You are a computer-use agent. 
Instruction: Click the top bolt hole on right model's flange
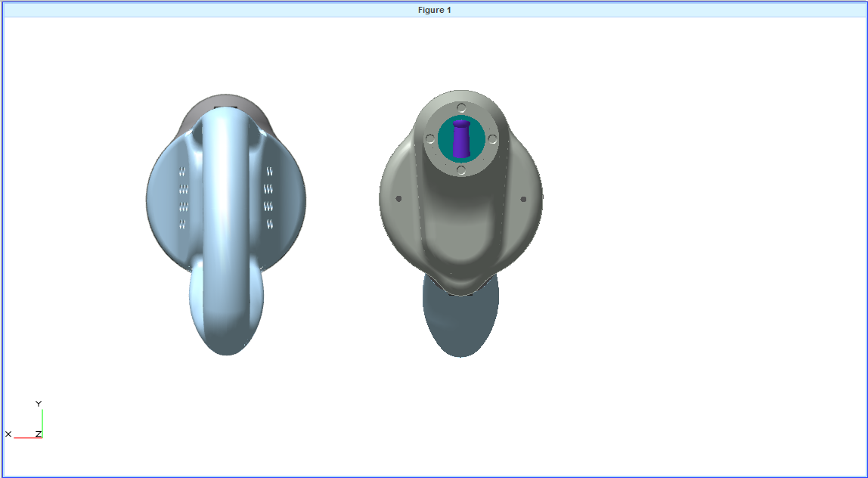coord(461,107)
